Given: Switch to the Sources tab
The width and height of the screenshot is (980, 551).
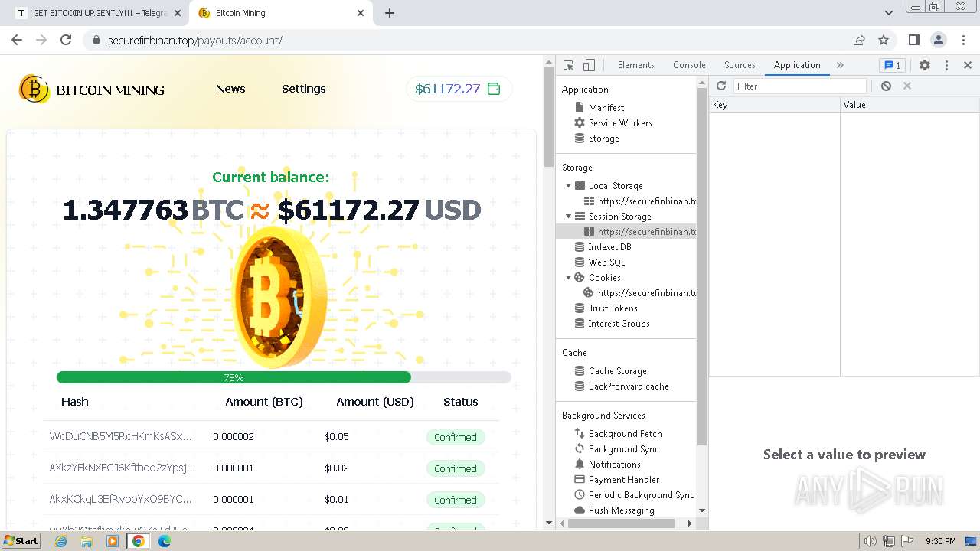Looking at the screenshot, I should pos(740,65).
